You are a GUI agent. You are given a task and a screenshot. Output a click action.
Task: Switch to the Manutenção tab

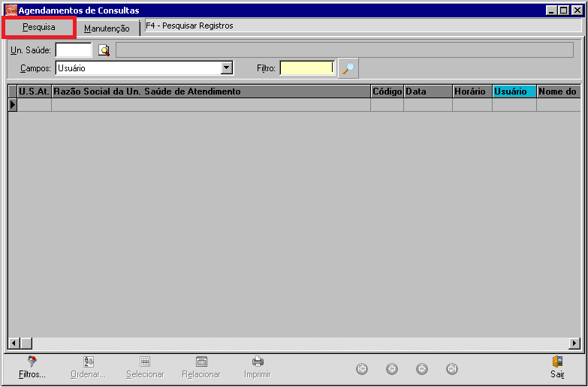click(107, 28)
